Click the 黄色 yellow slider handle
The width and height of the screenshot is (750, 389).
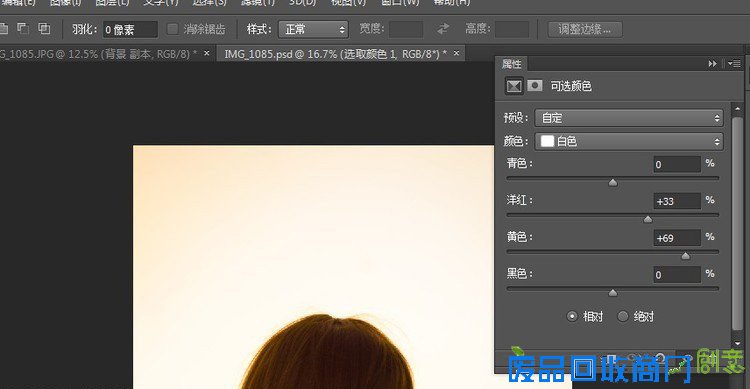(685, 256)
